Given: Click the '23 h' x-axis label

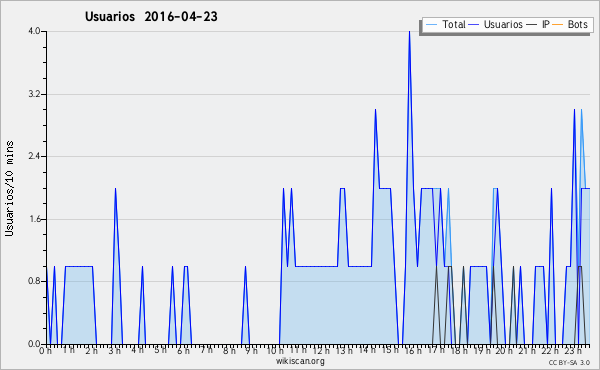Looking at the screenshot, I should pyautogui.click(x=574, y=351).
